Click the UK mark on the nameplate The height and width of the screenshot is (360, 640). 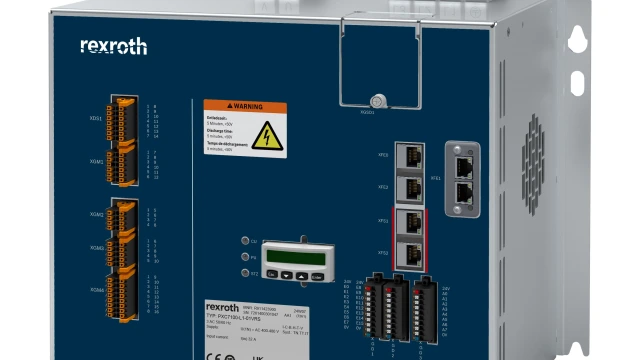[258, 358]
